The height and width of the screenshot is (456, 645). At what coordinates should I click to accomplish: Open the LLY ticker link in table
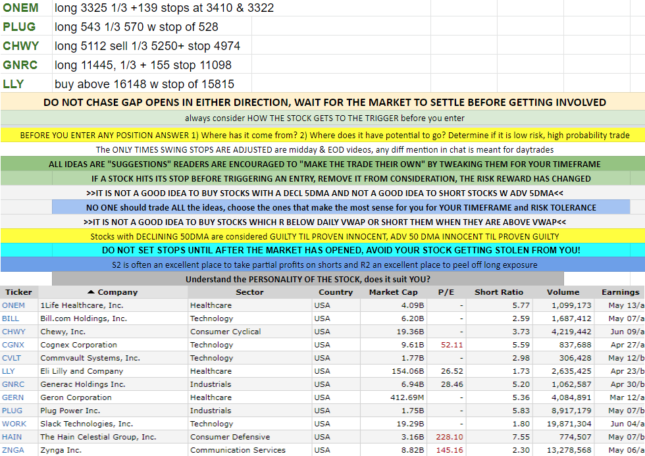(x=8, y=371)
